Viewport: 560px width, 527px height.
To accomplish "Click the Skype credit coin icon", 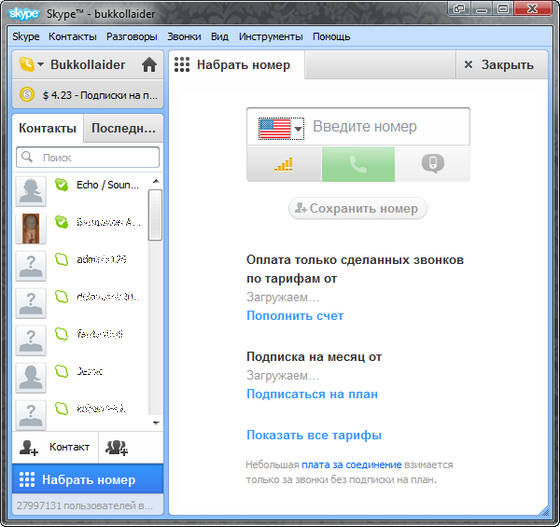I will (27, 95).
